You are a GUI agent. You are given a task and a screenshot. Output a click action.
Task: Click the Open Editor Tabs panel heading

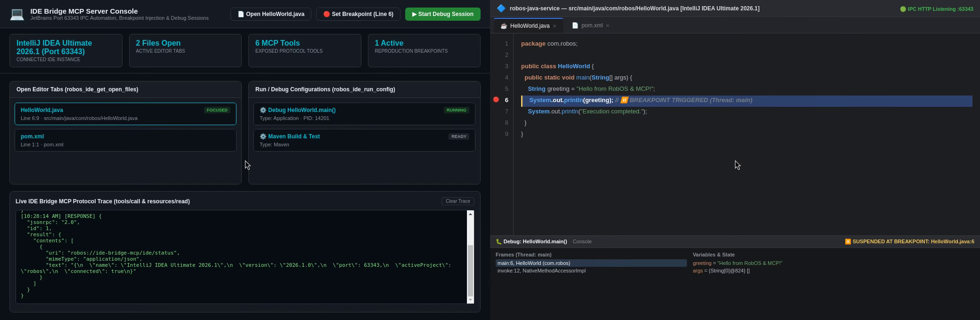77,89
